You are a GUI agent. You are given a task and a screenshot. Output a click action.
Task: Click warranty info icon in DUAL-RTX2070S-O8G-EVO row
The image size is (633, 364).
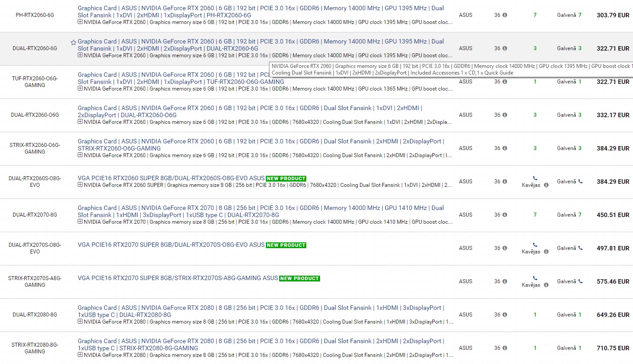point(505,248)
